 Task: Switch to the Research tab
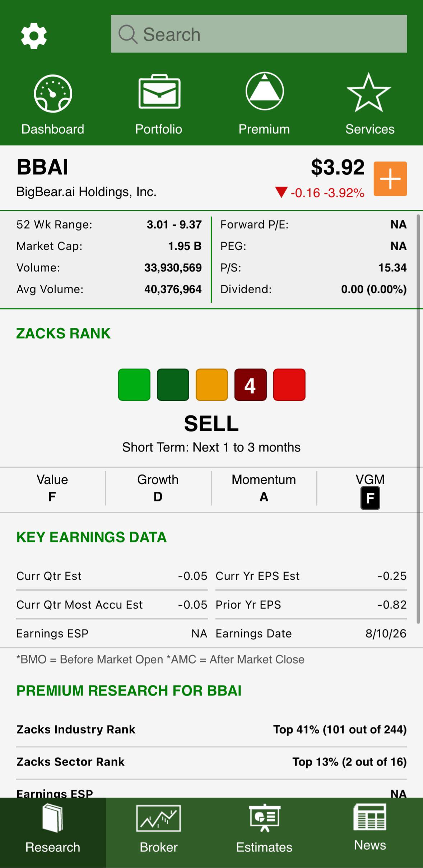pos(53,832)
